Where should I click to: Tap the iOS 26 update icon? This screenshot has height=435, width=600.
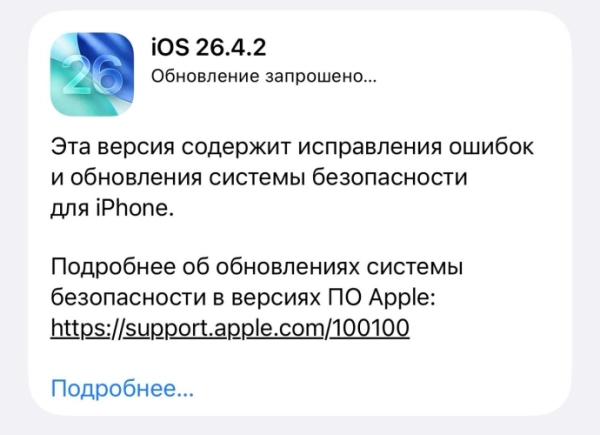(x=92, y=74)
